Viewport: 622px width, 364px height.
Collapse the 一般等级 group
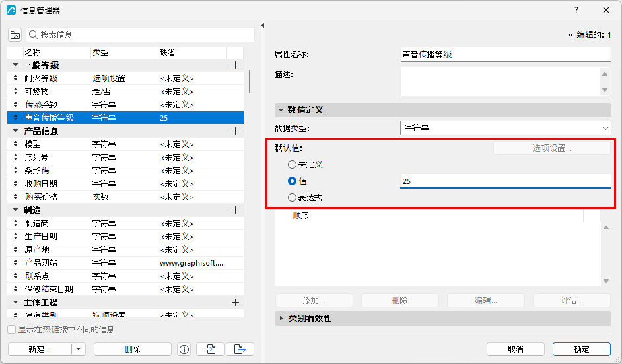(x=15, y=65)
